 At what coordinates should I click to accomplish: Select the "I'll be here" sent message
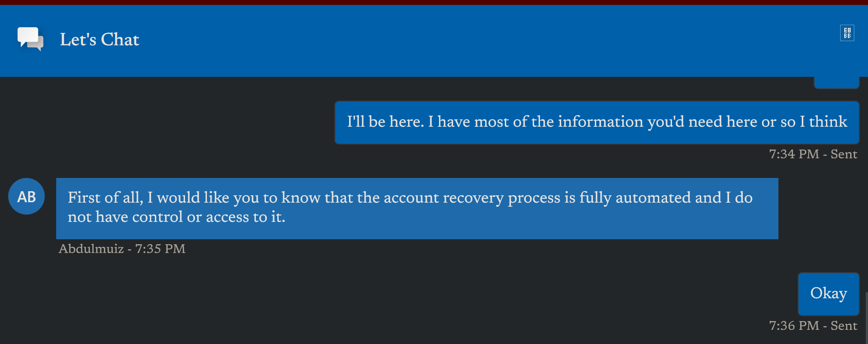point(597,122)
